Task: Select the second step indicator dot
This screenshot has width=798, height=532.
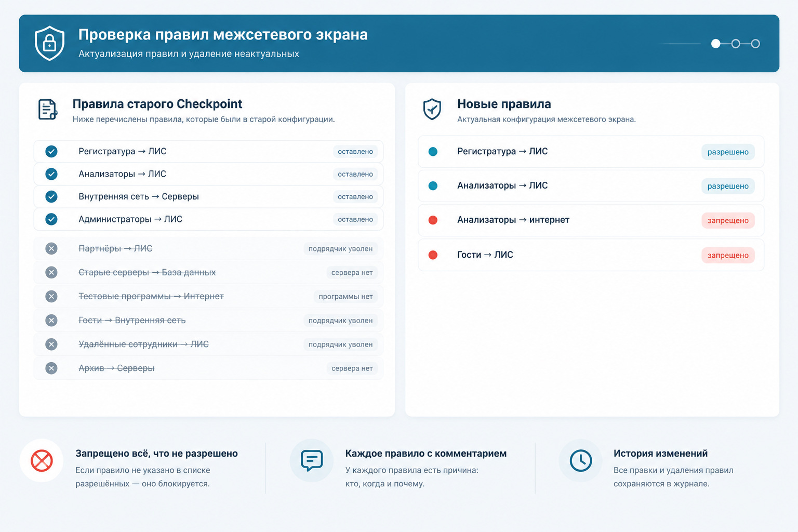Action: (x=736, y=44)
